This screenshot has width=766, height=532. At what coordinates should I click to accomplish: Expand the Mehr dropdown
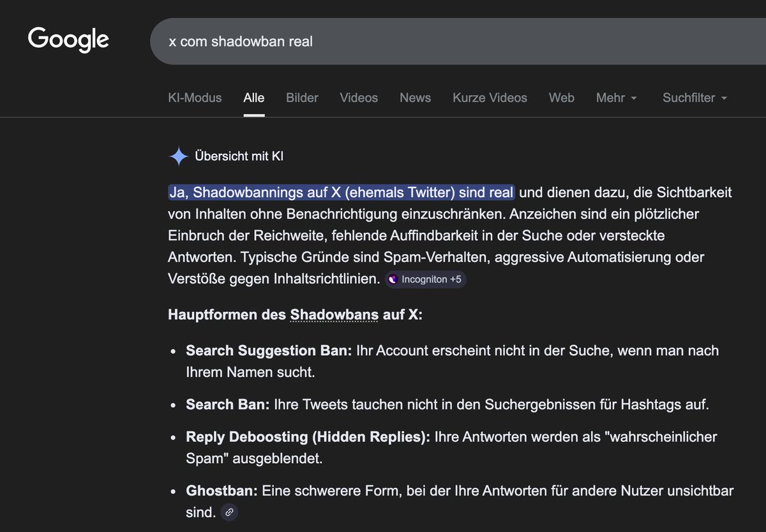[617, 98]
